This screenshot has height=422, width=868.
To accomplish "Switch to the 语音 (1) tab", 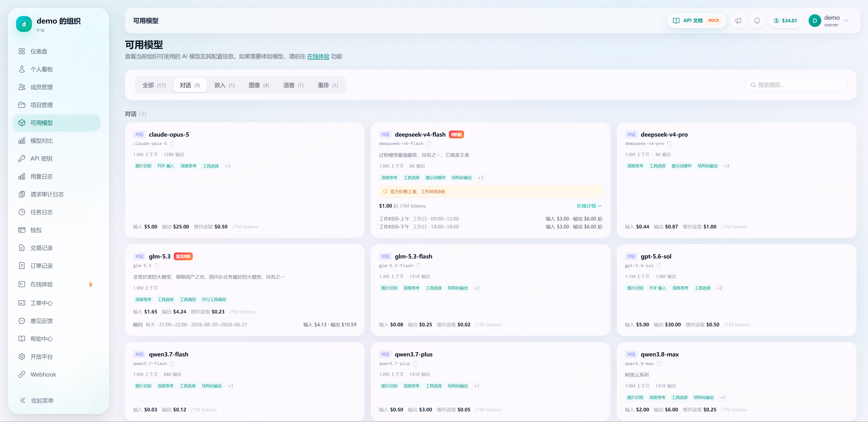I will click(x=293, y=85).
